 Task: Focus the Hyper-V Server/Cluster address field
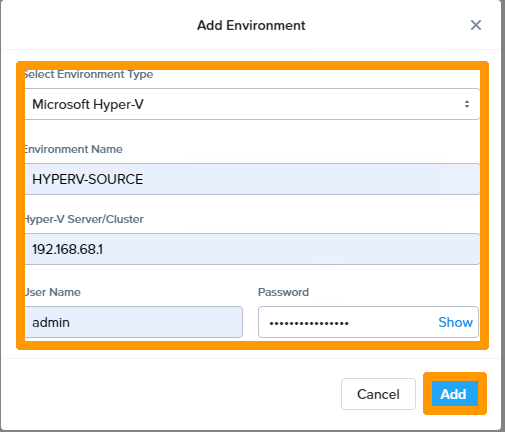252,249
